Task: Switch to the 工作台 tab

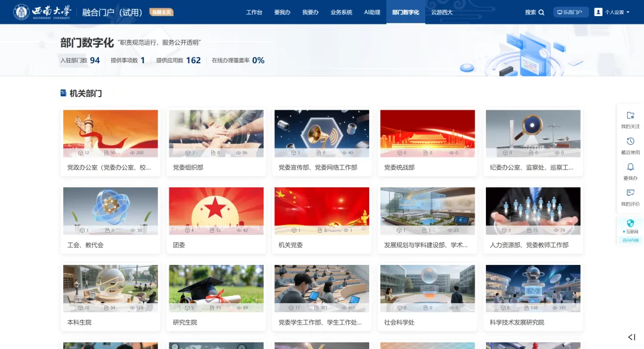Action: coord(254,12)
